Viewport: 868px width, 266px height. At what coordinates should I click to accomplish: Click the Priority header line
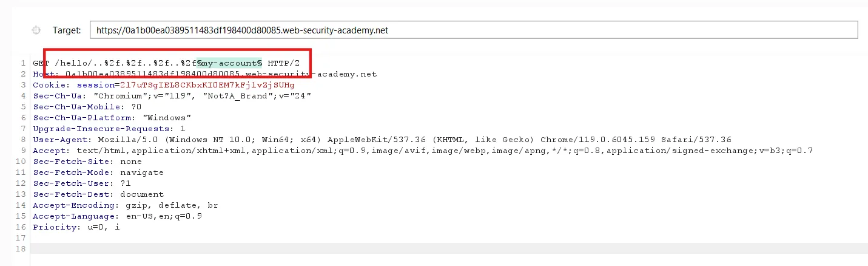[x=76, y=227]
